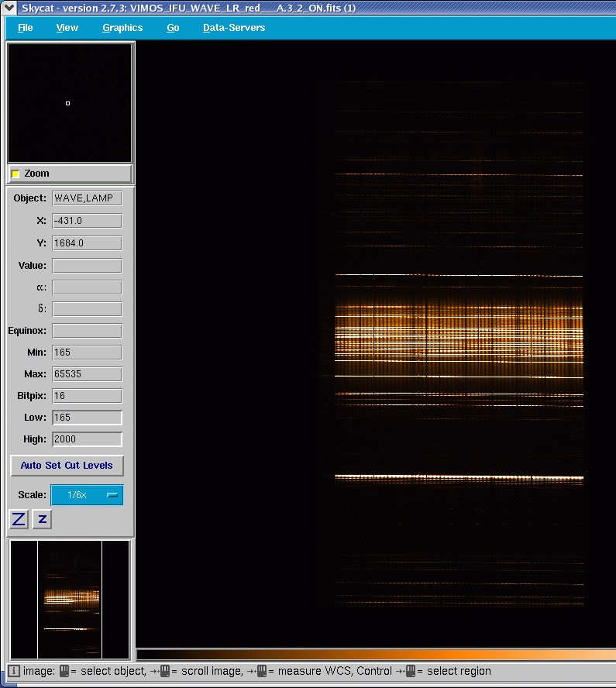
Task: Click the zoom window preview area
Action: (x=70, y=103)
